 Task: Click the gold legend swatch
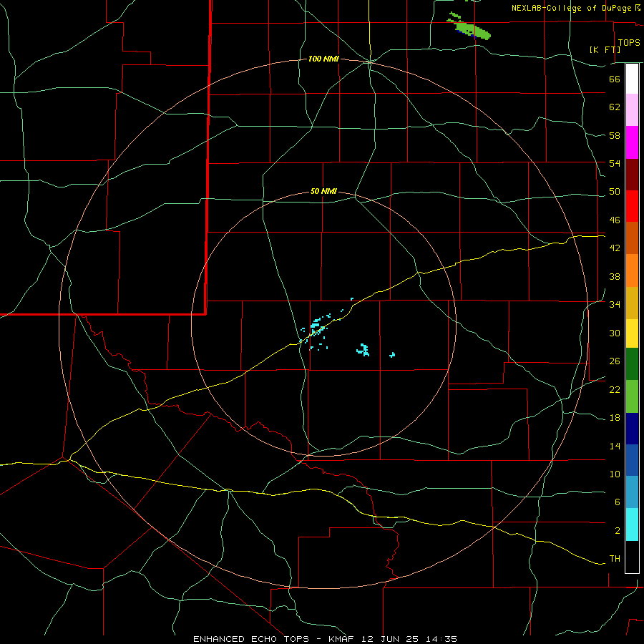pyautogui.click(x=632, y=303)
